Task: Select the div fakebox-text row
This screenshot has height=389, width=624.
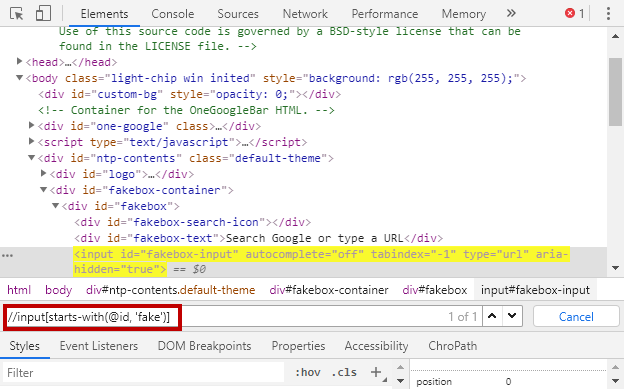Action: click(258, 238)
